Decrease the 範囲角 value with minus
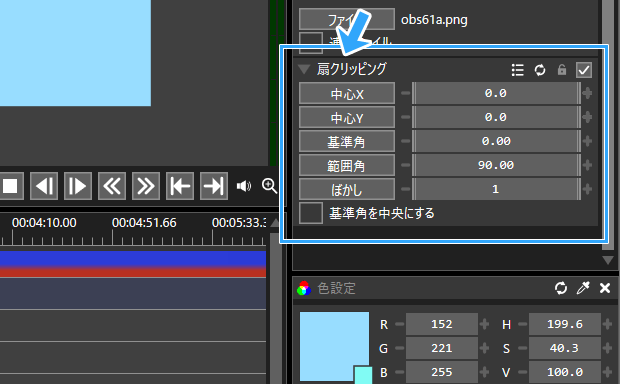Screen dimensions: 620x384 click(405, 165)
